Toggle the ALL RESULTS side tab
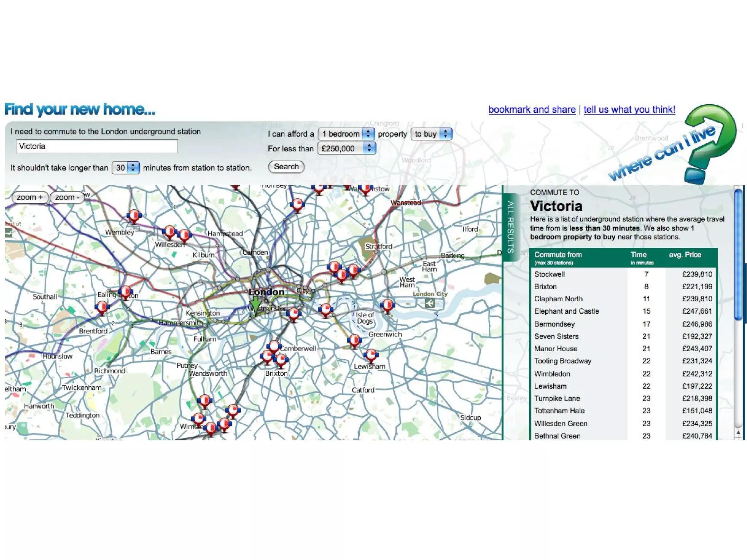This screenshot has width=747, height=560. tap(511, 227)
